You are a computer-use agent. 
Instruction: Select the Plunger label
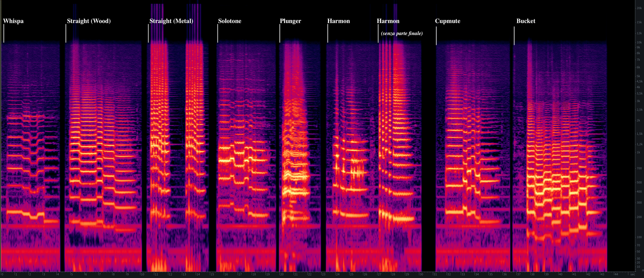(290, 21)
